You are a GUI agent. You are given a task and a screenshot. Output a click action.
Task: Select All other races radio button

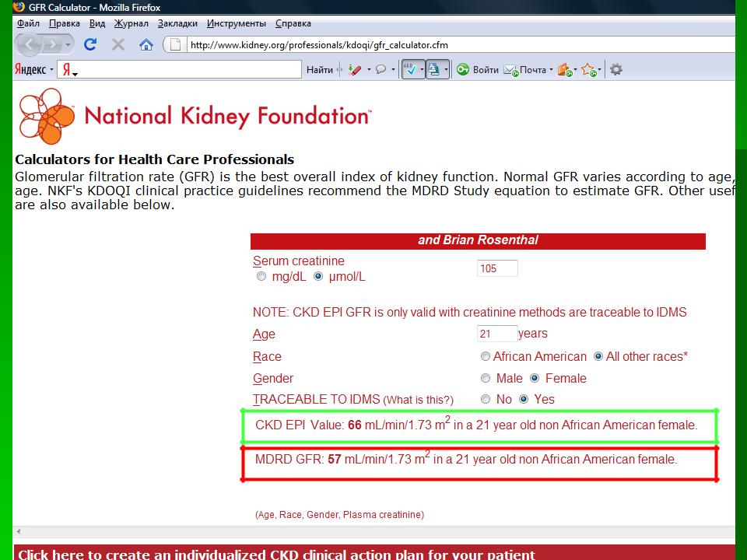(598, 357)
